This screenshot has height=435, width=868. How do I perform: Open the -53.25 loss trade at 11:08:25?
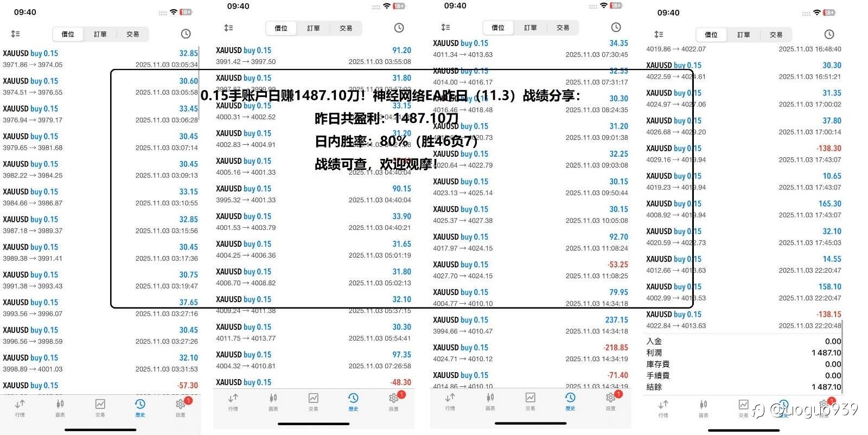coord(531,270)
